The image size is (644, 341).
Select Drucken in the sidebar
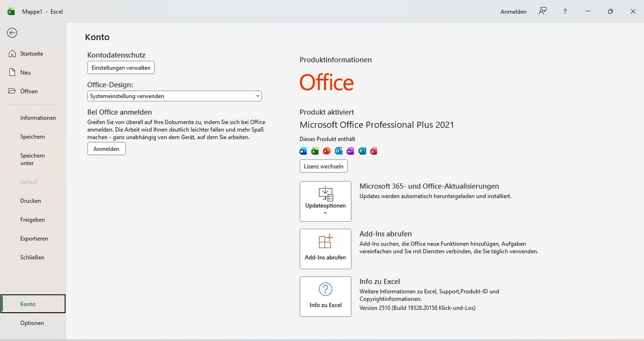31,201
